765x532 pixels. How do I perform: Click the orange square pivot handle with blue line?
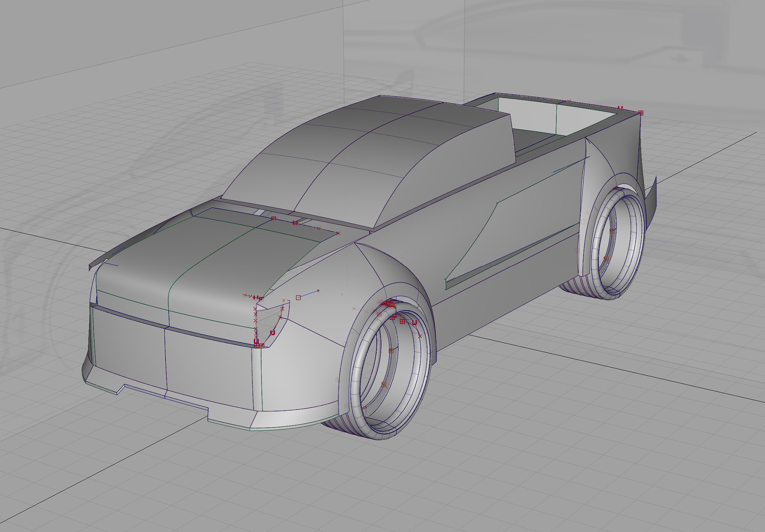(x=298, y=298)
